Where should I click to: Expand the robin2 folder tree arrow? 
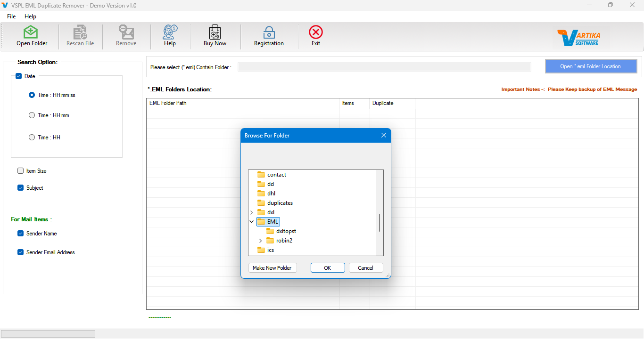pos(261,241)
